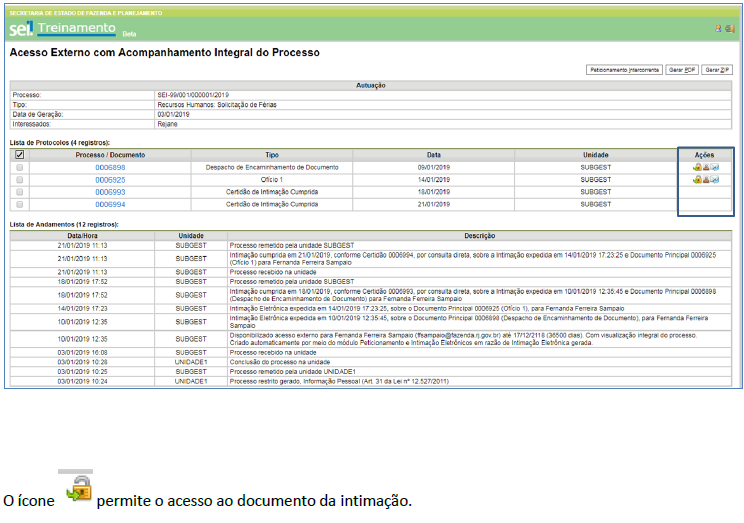The height and width of the screenshot is (523, 744).
Task: Click the padlock icon in the 0006898 row
Action: tap(696, 167)
